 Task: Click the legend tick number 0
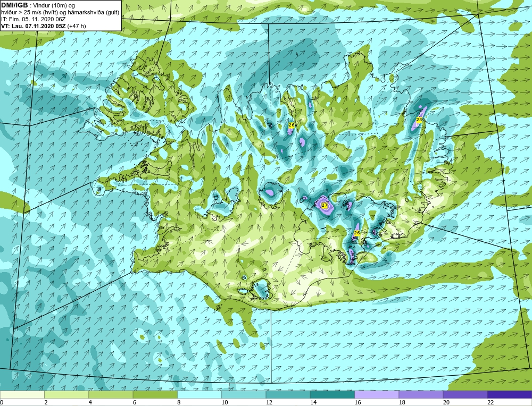coord(2,402)
